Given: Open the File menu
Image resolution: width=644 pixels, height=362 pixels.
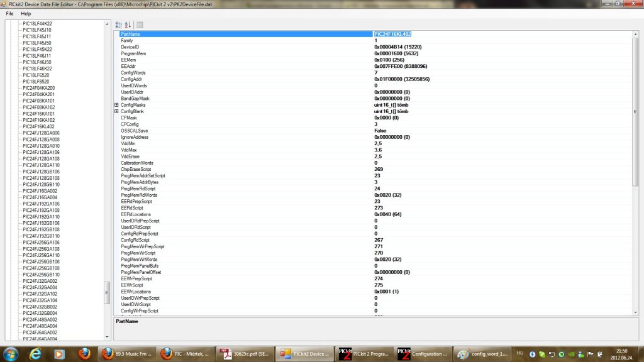Looking at the screenshot, I should click(9, 14).
